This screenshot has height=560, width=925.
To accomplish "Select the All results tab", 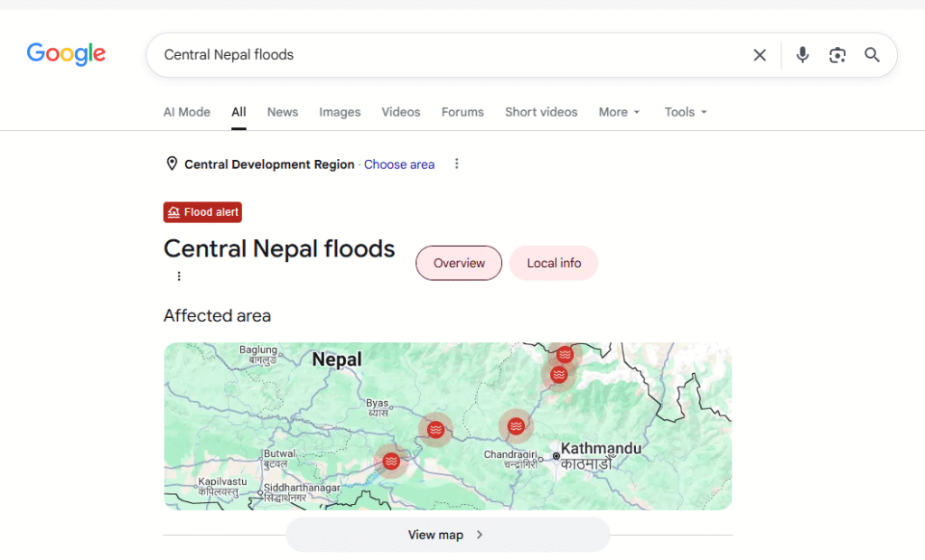I will pos(238,112).
